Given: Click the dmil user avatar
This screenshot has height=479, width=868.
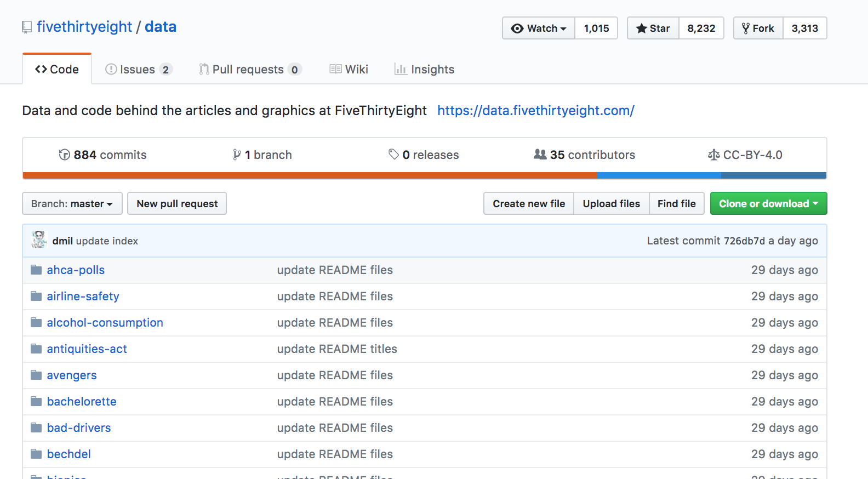Looking at the screenshot, I should point(39,240).
